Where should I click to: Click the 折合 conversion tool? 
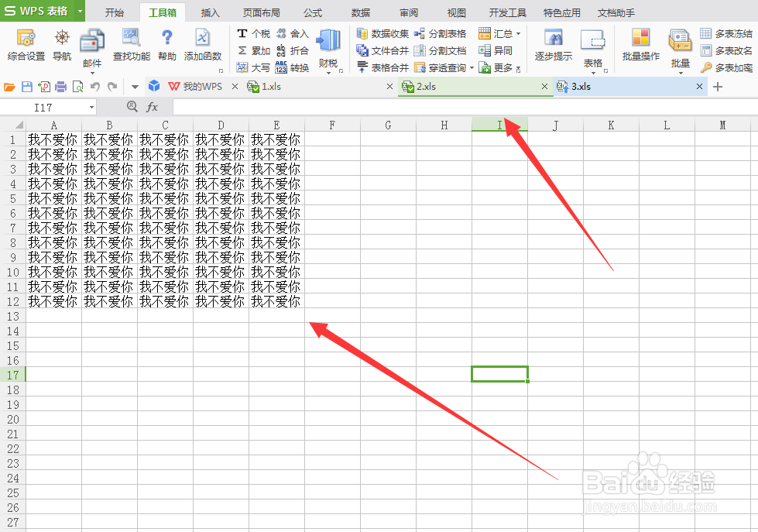click(292, 50)
